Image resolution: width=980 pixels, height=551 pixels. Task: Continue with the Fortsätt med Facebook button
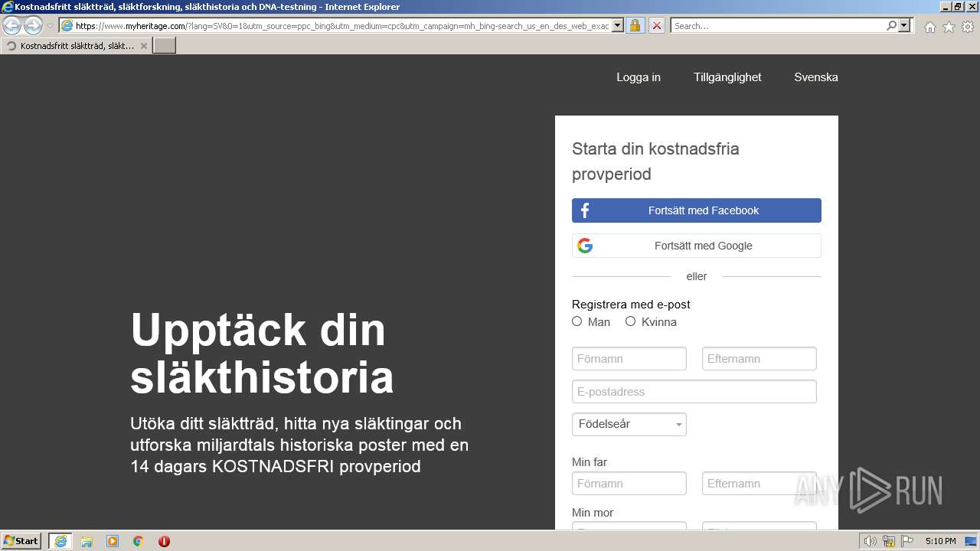(697, 210)
